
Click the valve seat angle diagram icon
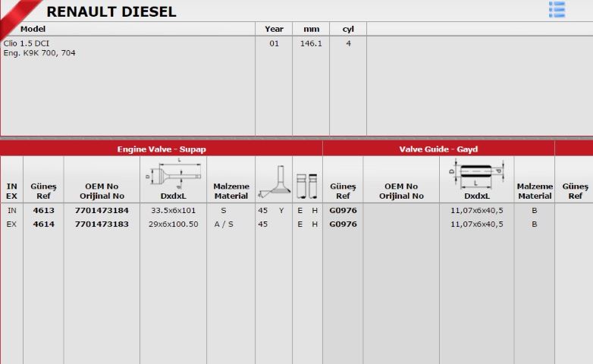[275, 182]
